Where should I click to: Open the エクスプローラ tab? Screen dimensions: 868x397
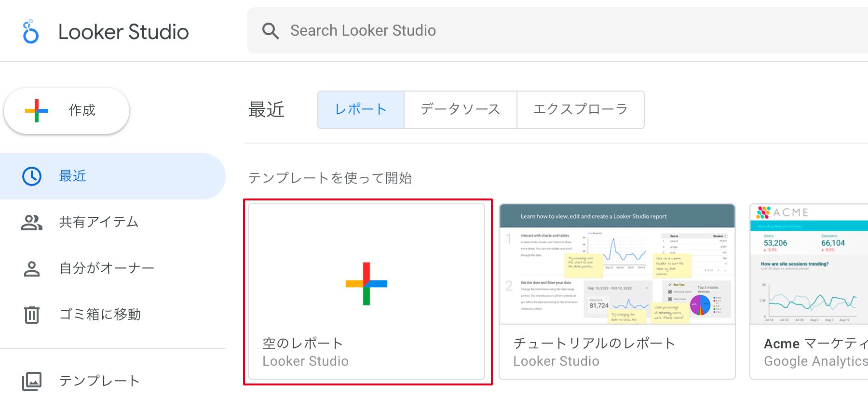point(580,110)
